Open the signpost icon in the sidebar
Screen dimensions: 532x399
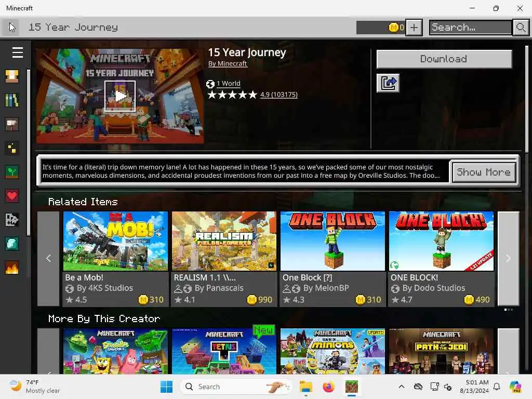[12, 124]
